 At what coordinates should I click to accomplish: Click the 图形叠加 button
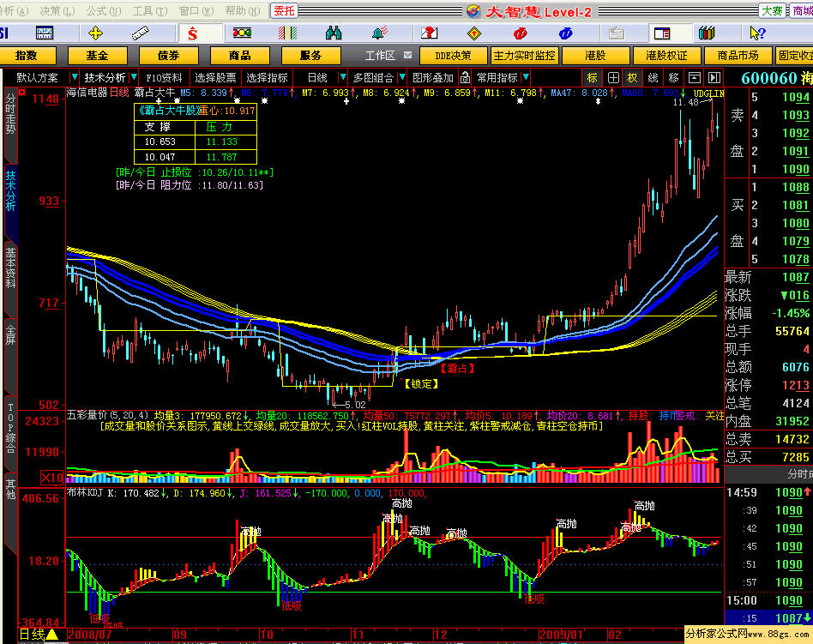click(432, 78)
